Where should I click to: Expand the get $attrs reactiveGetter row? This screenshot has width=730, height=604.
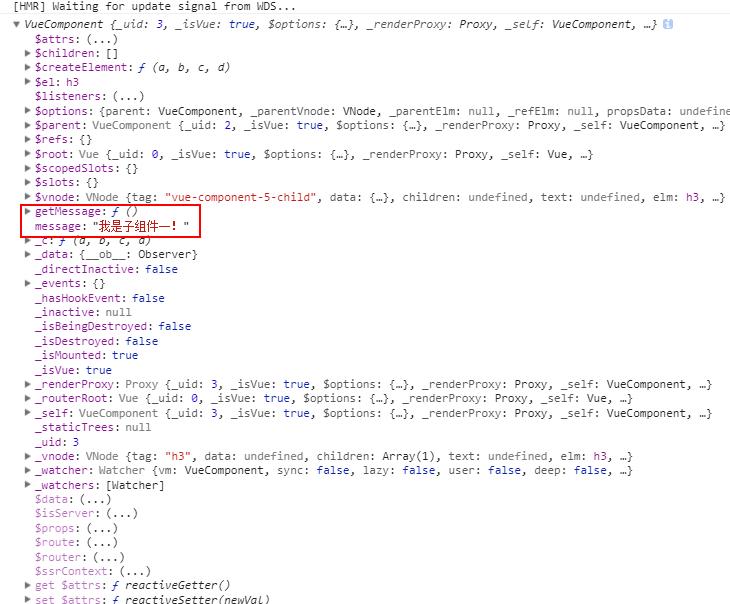pyautogui.click(x=28, y=586)
